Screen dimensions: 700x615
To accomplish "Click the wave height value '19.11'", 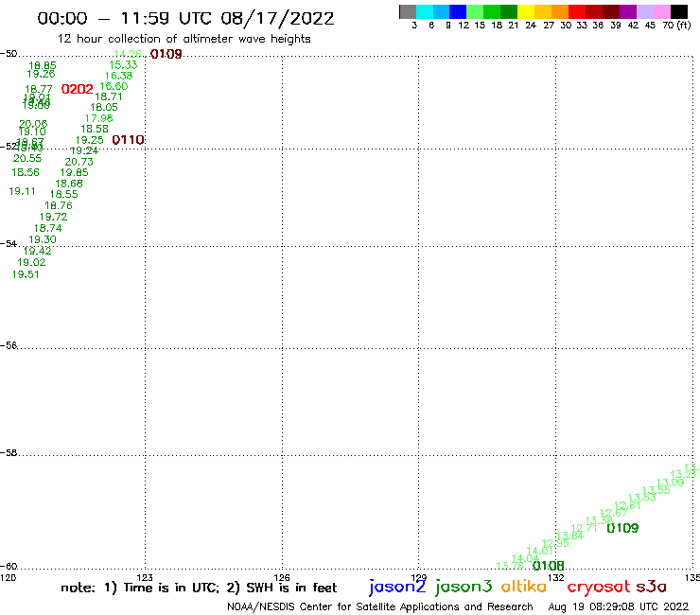I will coord(23,191).
